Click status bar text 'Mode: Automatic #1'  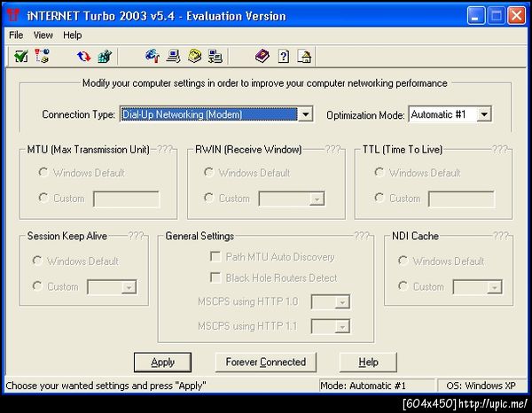tap(363, 386)
